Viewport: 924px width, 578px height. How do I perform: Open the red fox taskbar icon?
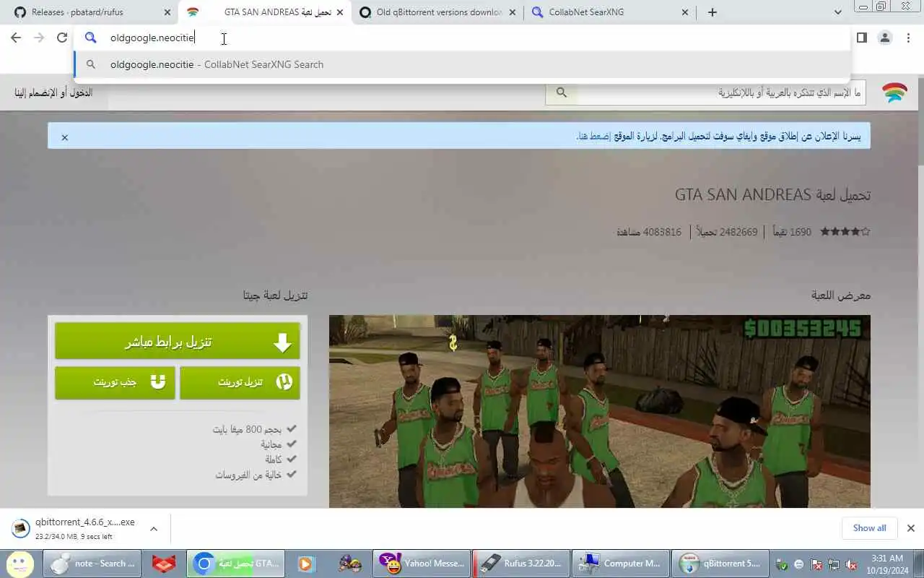point(164,564)
